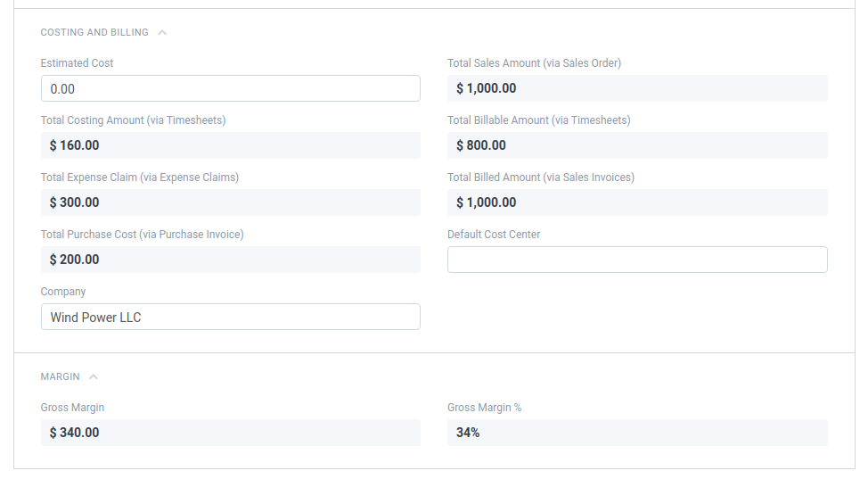Click the Gross Margin % label
This screenshot has height=479, width=868.
[484, 408]
